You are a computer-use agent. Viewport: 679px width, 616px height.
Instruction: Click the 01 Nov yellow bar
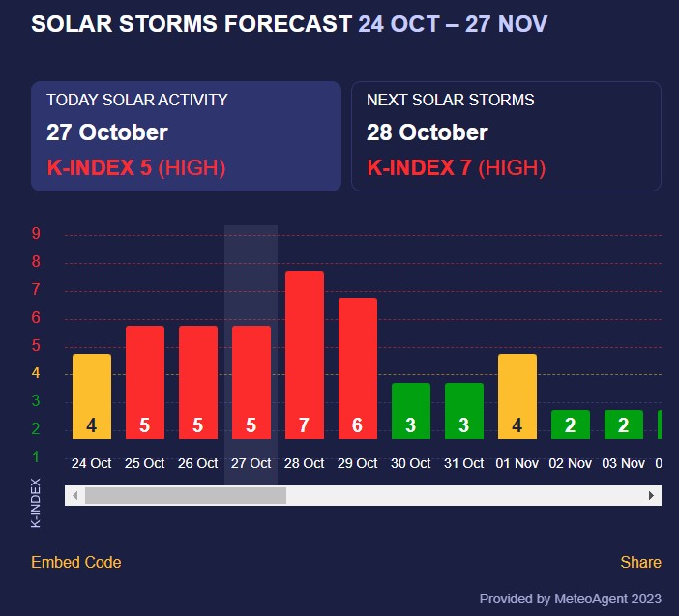click(517, 396)
